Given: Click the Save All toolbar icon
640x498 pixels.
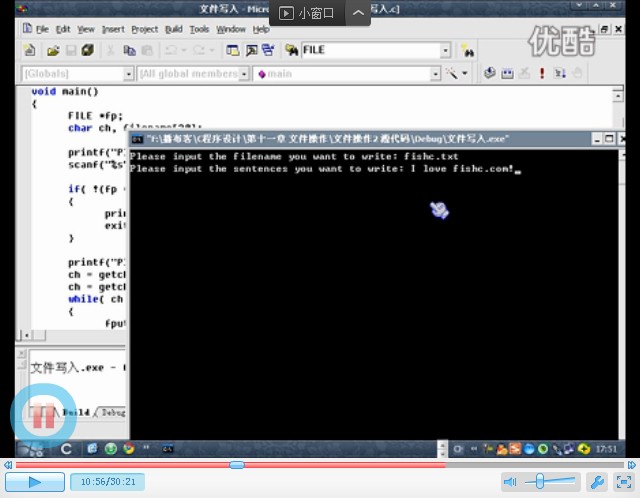Looking at the screenshot, I should point(88,50).
